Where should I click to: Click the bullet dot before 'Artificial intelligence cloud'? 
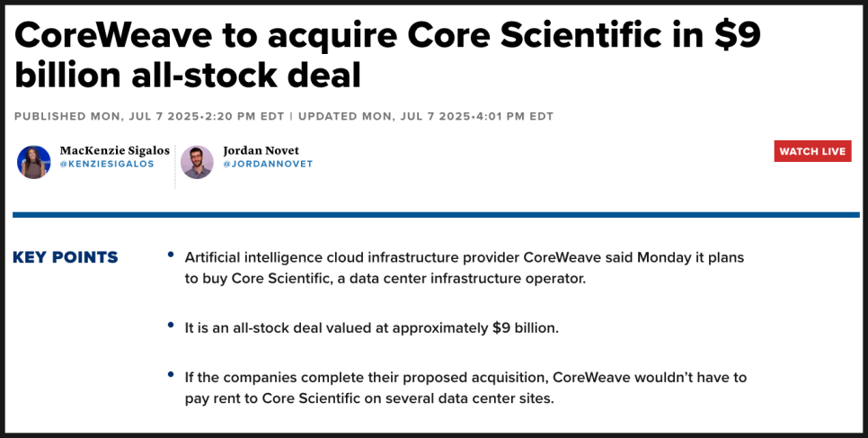pyautogui.click(x=171, y=255)
